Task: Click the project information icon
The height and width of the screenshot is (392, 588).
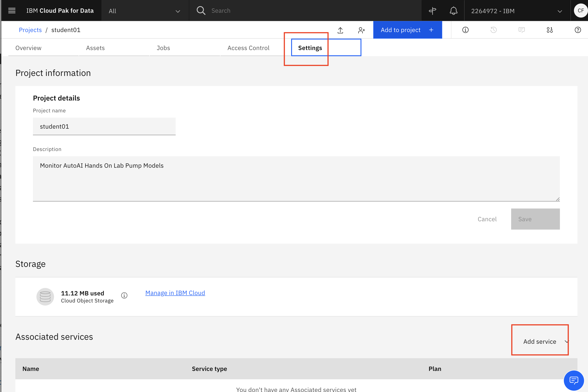Action: [x=465, y=30]
